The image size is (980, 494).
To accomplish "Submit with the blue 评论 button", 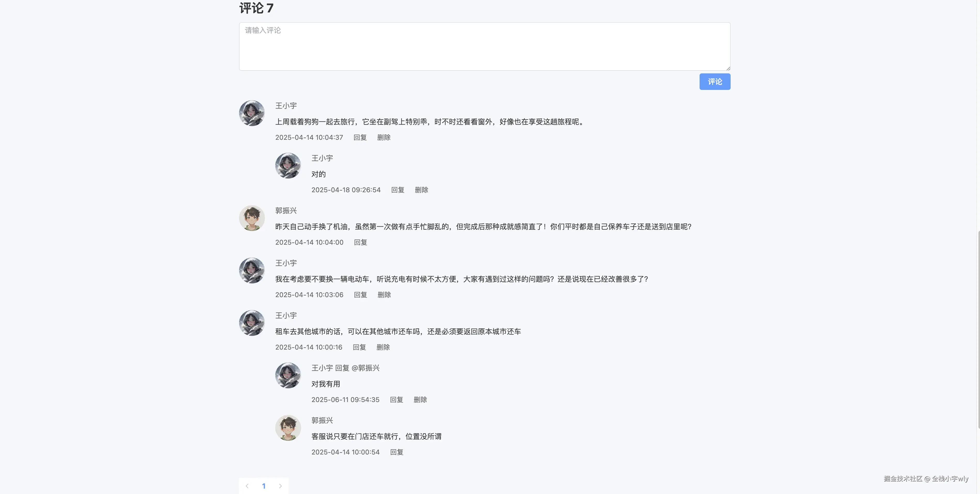I will tap(715, 82).
